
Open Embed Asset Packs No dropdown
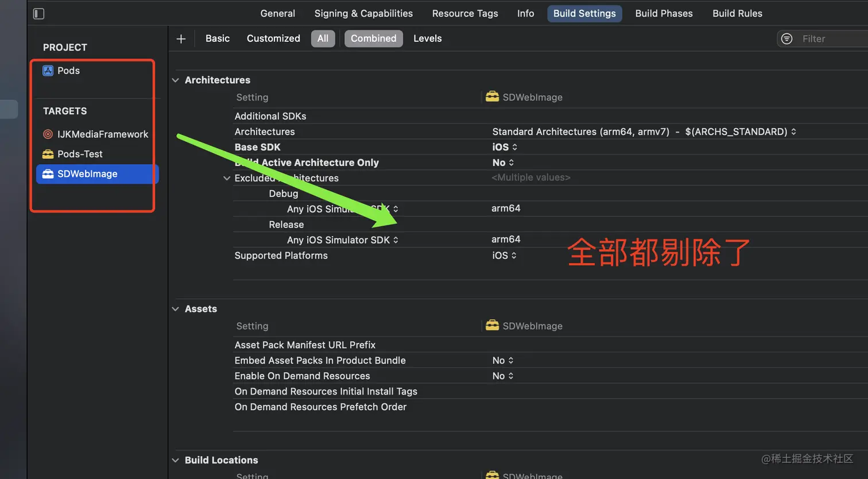point(503,361)
